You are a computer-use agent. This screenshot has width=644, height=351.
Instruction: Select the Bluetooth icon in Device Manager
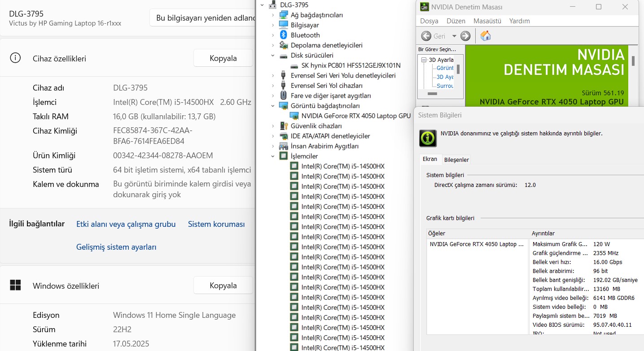pyautogui.click(x=283, y=35)
